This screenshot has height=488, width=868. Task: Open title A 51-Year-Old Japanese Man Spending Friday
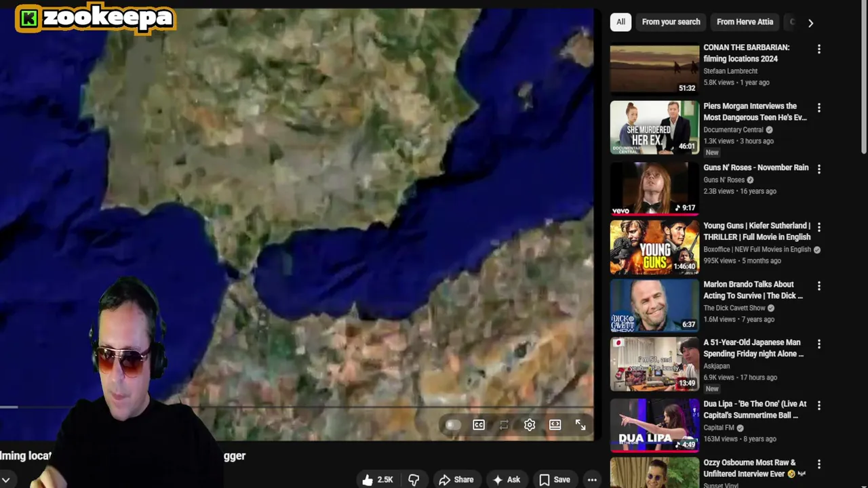[x=753, y=348]
